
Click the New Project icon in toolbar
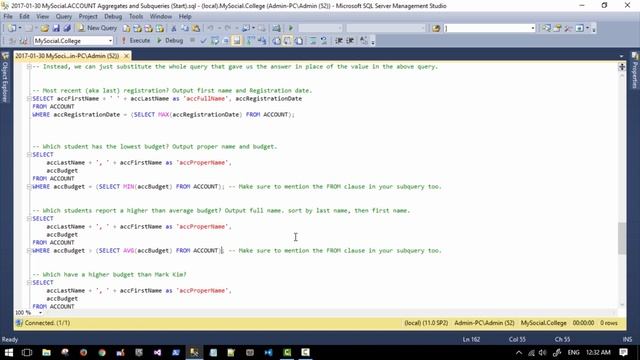tap(12, 28)
